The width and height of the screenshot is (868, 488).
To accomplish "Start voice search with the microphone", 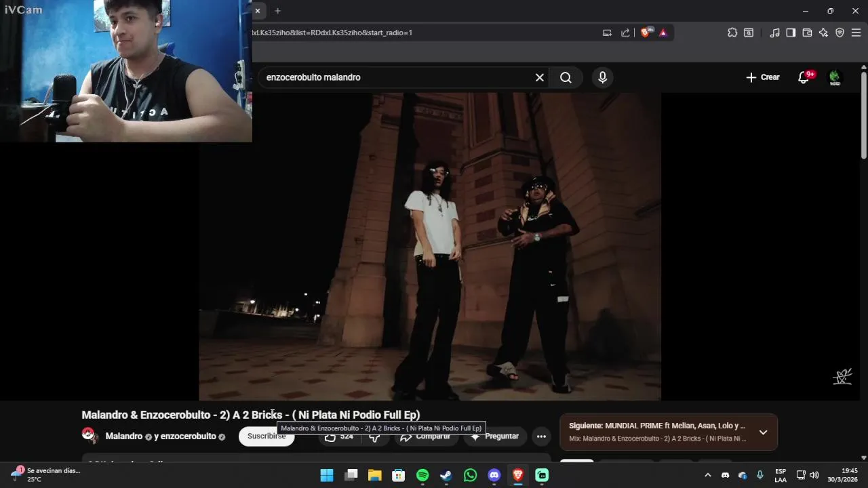I will (x=602, y=77).
